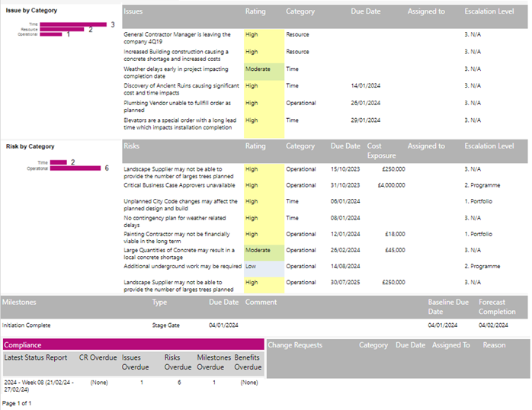The height and width of the screenshot is (410, 532).
Task: Select the Operational bar in Risk by Category chart
Action: tap(75, 168)
